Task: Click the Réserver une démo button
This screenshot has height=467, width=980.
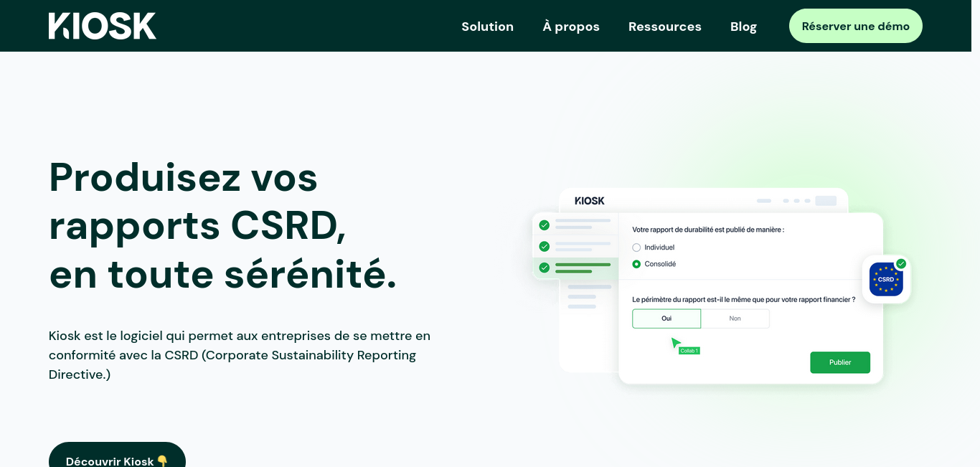Action: click(x=856, y=26)
